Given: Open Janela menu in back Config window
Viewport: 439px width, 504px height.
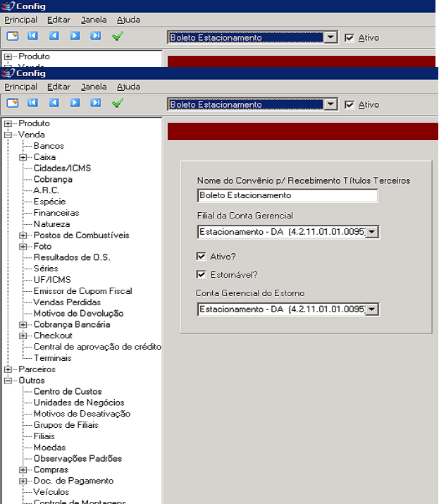Looking at the screenshot, I should point(94,20).
